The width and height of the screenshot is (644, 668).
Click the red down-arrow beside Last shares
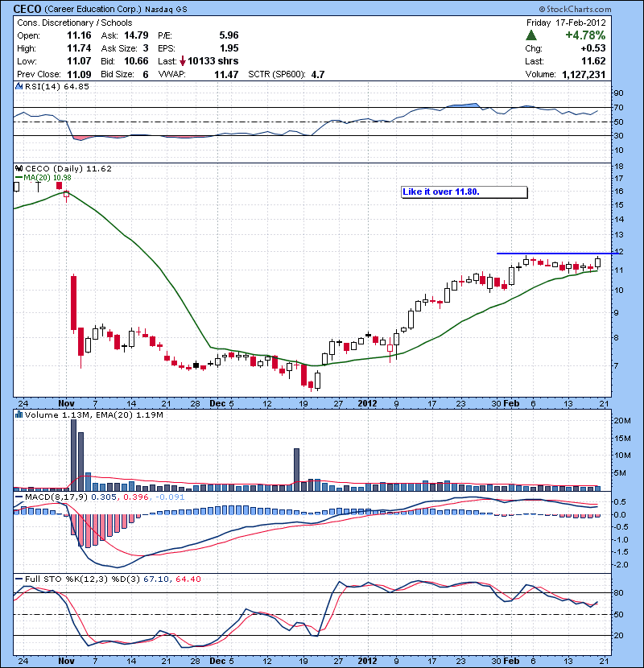click(183, 61)
